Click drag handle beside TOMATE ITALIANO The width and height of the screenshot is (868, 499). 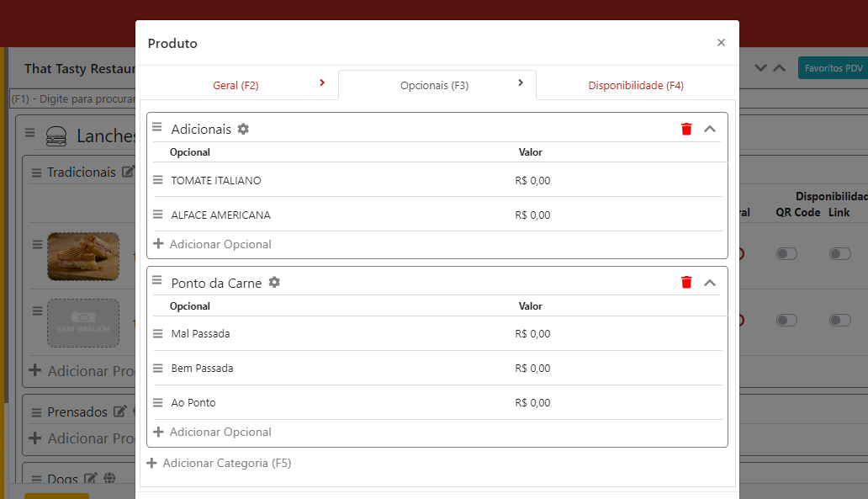tap(157, 180)
